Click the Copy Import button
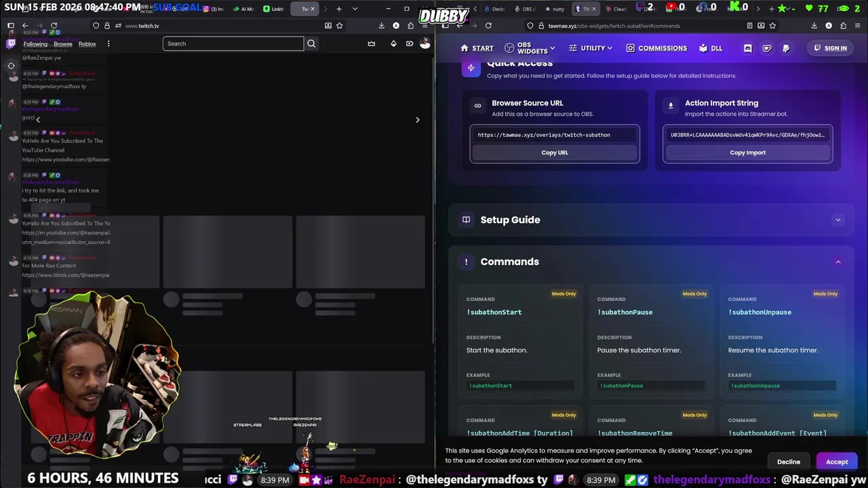868x488 pixels. pos(747,152)
